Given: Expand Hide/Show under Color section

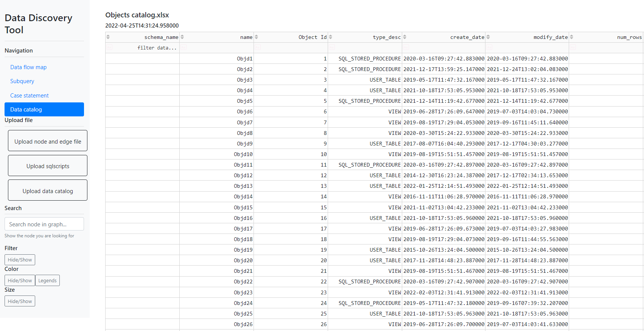Looking at the screenshot, I should [x=20, y=281].
